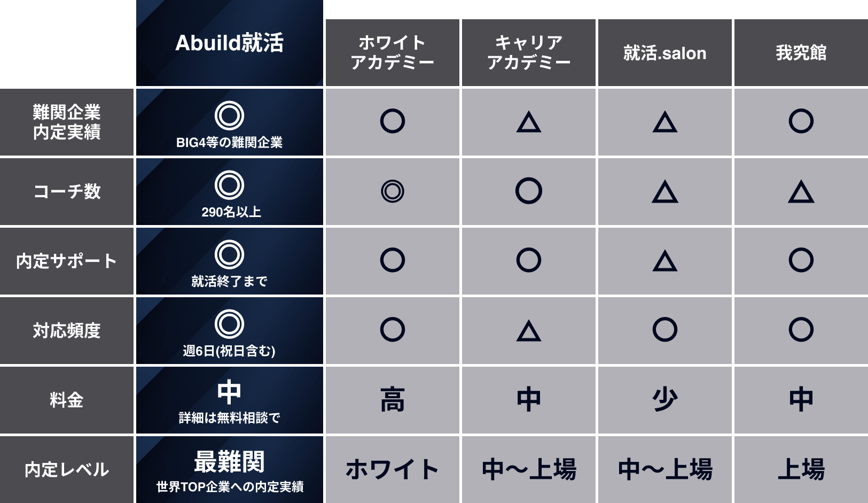Click キャリアアカデミー triangle in 難関企業内定実績 row
Viewport: 868px width, 503px height.
pyautogui.click(x=529, y=122)
